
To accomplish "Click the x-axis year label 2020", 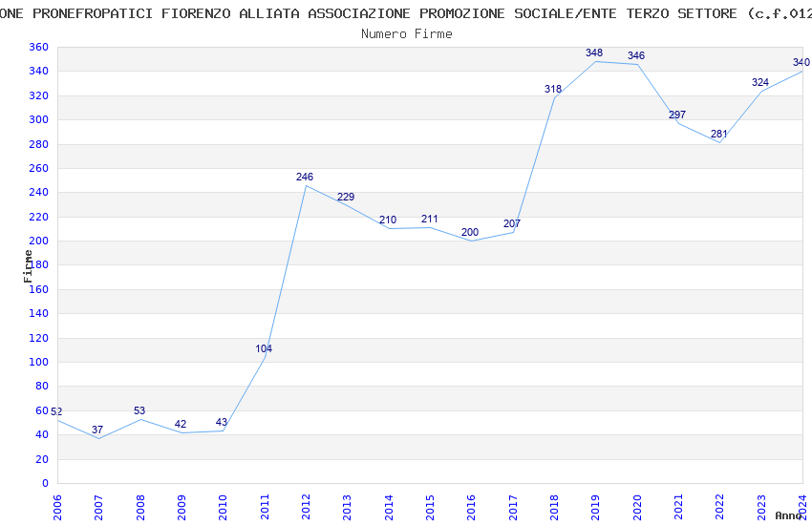I will tap(637, 508).
